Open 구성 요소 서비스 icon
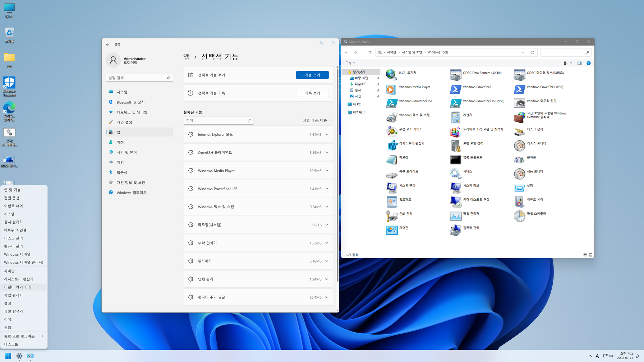Image resolution: width=644 pixels, height=362 pixels. coord(391,131)
